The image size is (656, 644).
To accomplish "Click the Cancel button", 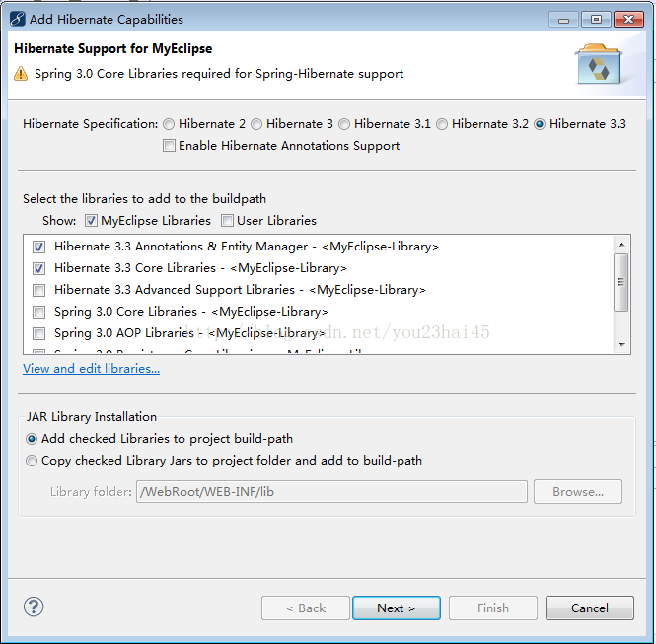I will 590,608.
